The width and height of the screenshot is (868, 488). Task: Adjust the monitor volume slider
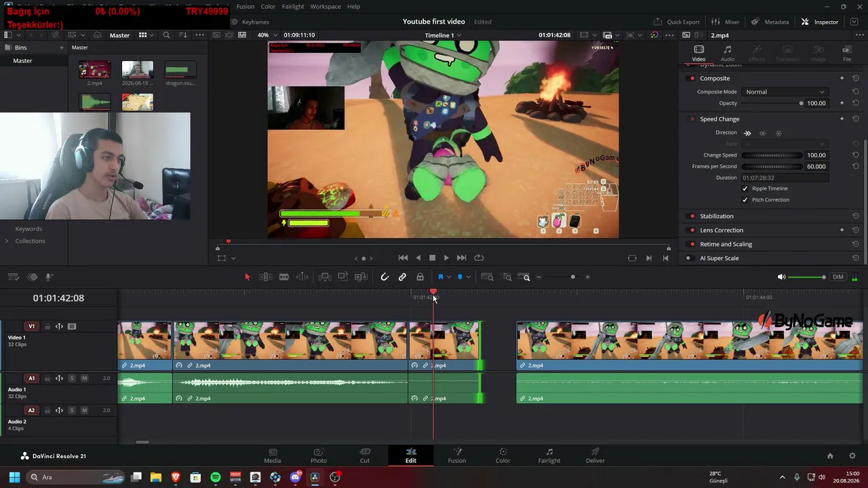tap(807, 277)
